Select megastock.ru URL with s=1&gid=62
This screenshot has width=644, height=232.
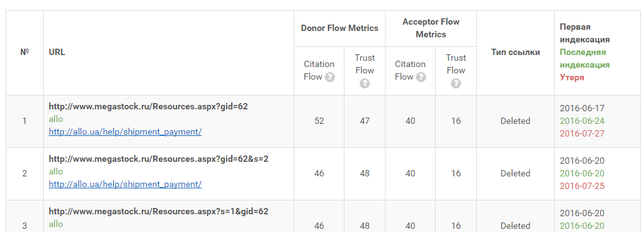158,211
